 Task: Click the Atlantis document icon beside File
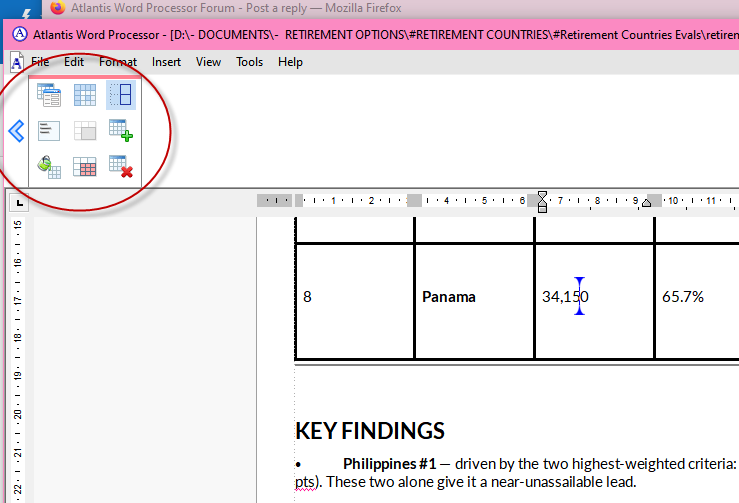click(16, 62)
